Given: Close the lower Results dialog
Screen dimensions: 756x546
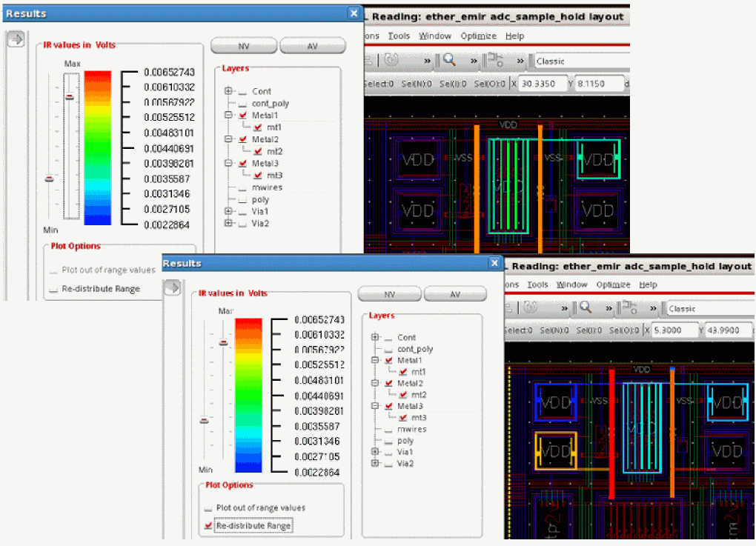Looking at the screenshot, I should click(494, 263).
